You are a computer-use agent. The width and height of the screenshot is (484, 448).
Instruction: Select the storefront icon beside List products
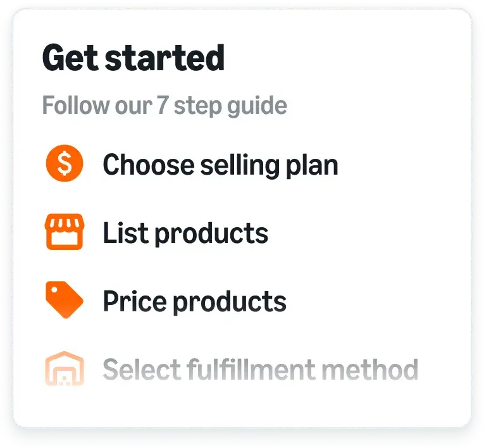point(65,232)
